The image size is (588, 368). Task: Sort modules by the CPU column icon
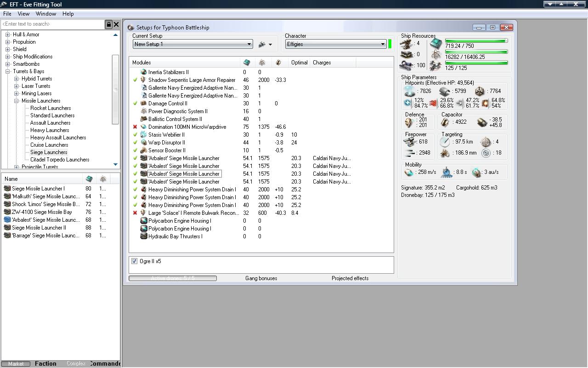click(x=247, y=63)
